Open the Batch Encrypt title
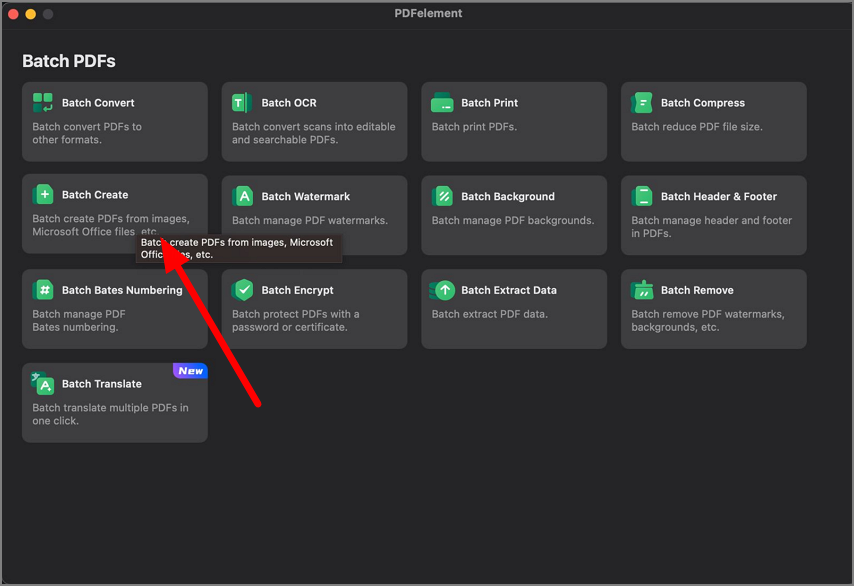The image size is (854, 586). point(297,290)
